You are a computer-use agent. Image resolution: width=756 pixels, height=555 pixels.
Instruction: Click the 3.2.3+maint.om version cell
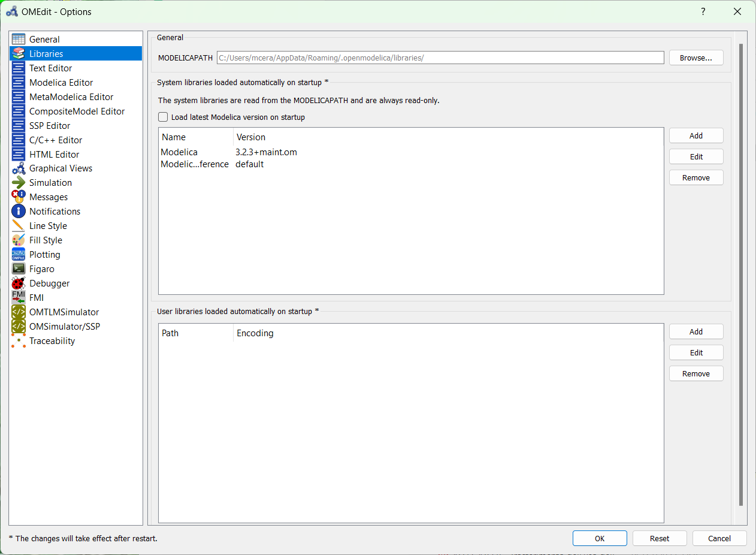coord(266,152)
